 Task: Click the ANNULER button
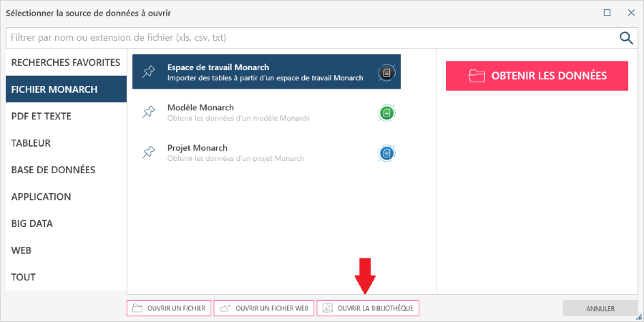point(600,308)
